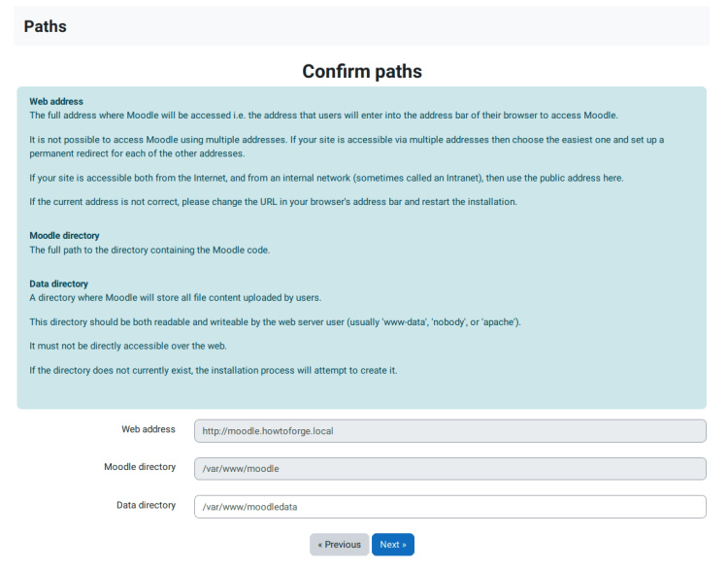Click the Paths header at the top
This screenshot has width=728, height=569.
coord(45,26)
